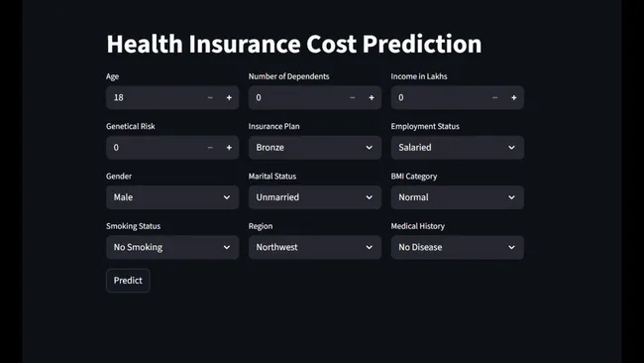
Task: Decrement Number of Dependents with minus
Action: point(353,98)
